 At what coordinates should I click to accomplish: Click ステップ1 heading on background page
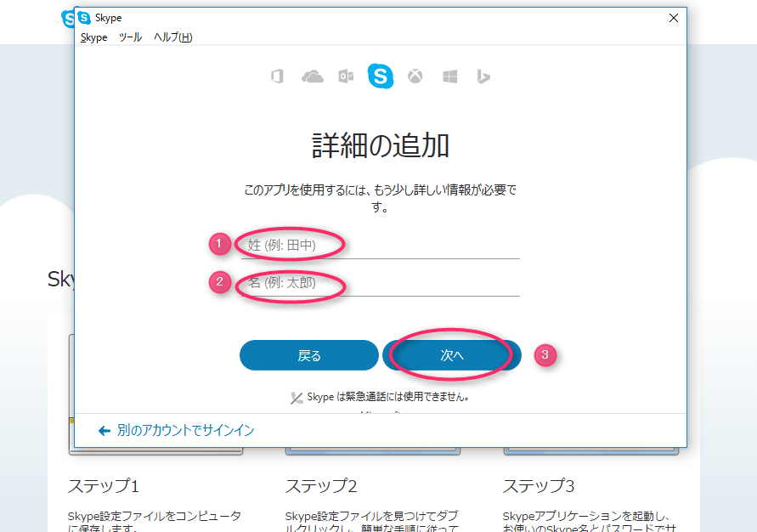[x=104, y=485]
